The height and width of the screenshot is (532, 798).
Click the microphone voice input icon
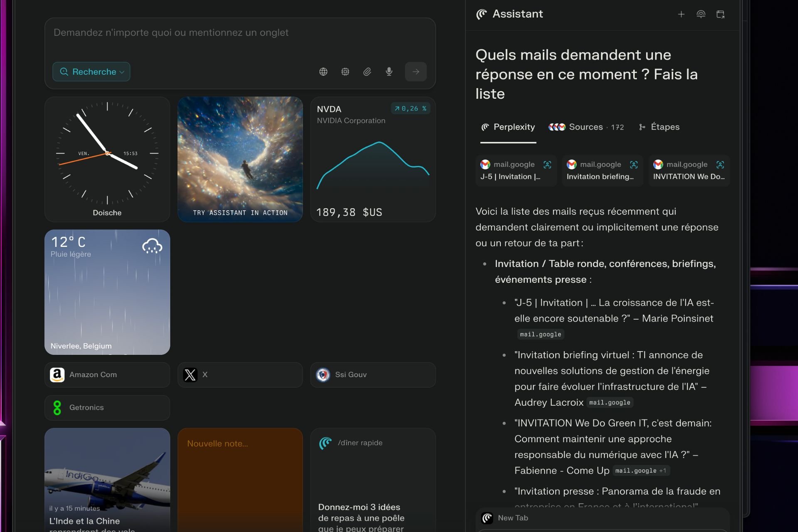[x=389, y=72]
